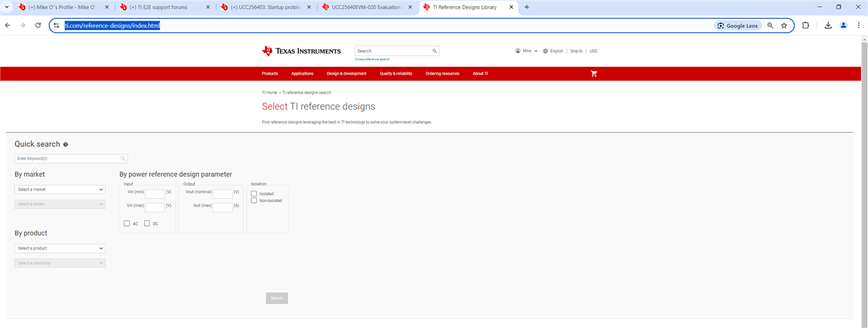868x328 pixels.
Task: Open the Select a sector dropdown
Action: 60,204
